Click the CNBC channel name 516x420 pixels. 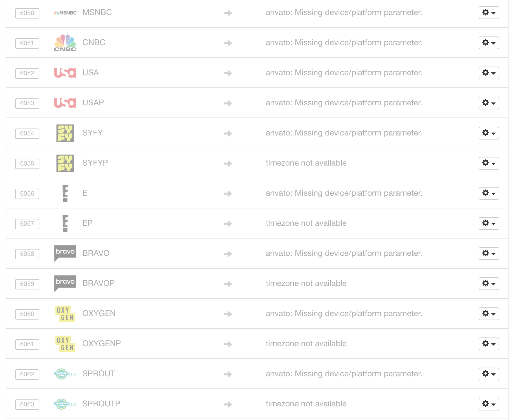(x=94, y=43)
